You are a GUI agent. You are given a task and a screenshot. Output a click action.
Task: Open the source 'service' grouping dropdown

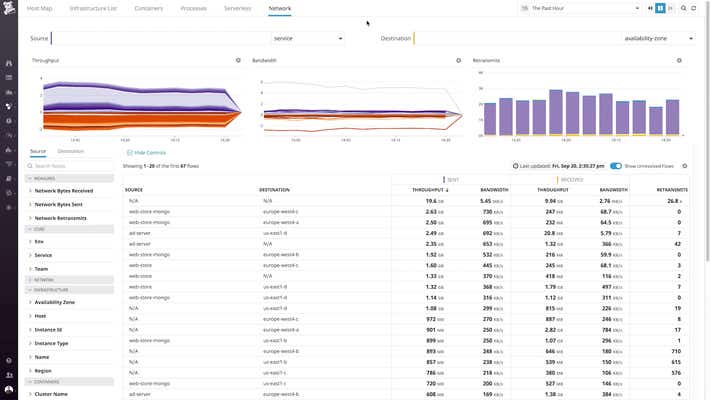(308, 38)
